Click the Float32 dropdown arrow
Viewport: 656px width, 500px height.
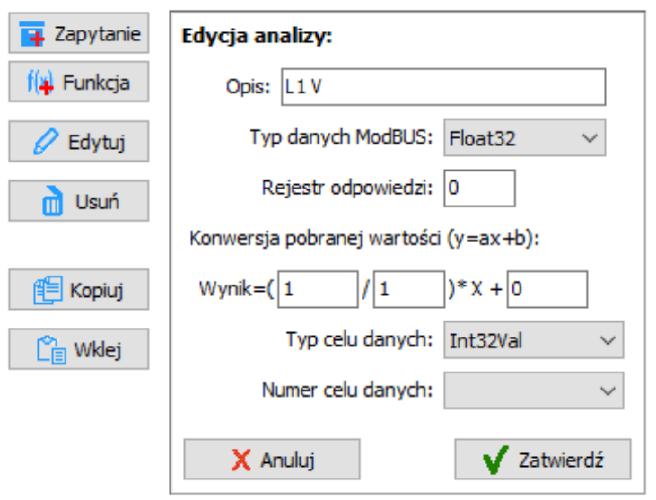coord(590,138)
